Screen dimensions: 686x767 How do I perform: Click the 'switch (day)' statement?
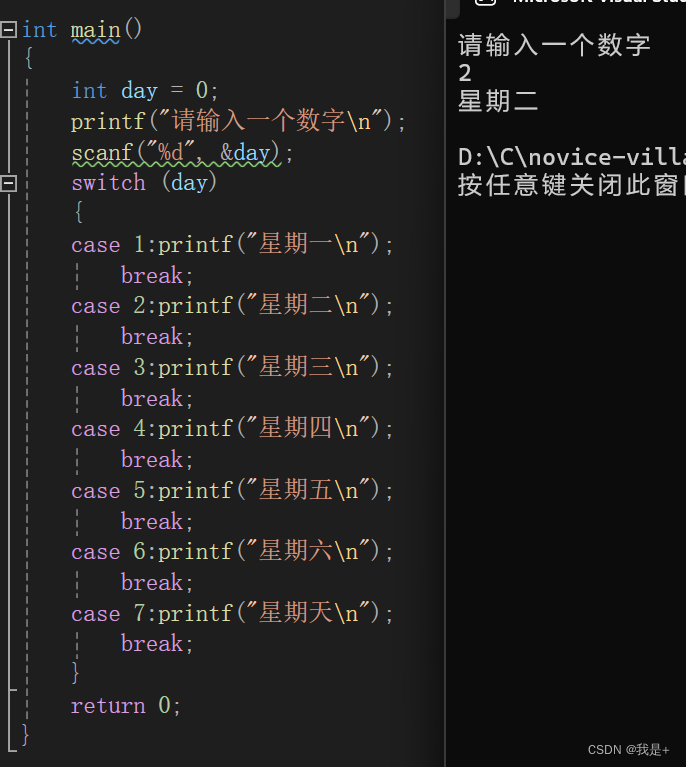144,183
